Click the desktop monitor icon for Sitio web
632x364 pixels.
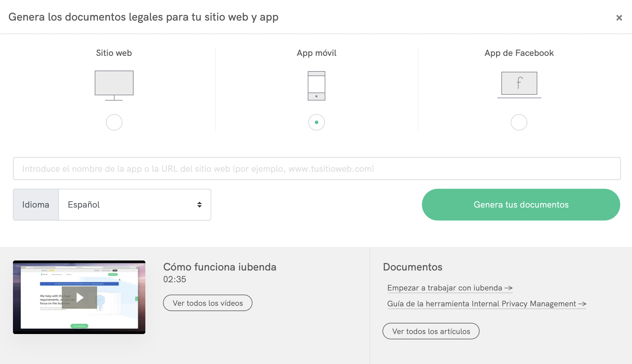click(x=114, y=85)
